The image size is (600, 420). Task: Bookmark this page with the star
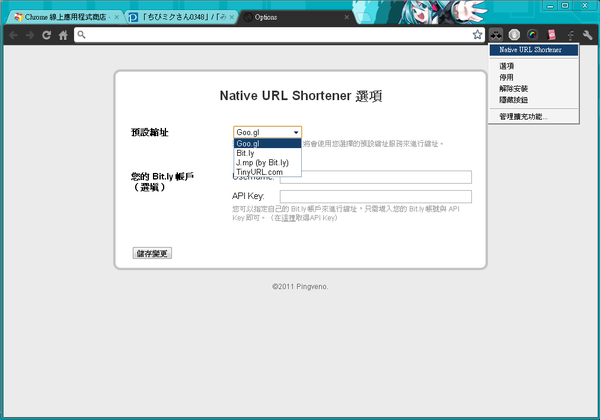coord(477,35)
